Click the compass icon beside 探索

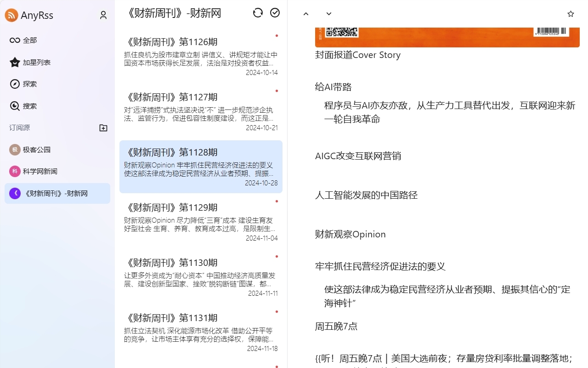click(x=15, y=84)
